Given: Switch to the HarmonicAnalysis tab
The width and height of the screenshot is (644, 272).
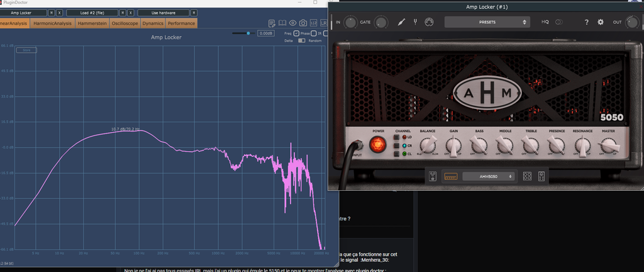Looking at the screenshot, I should click(53, 23).
